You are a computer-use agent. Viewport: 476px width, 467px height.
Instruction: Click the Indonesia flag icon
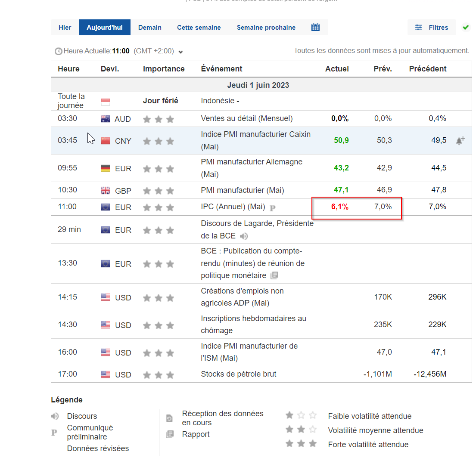106,102
